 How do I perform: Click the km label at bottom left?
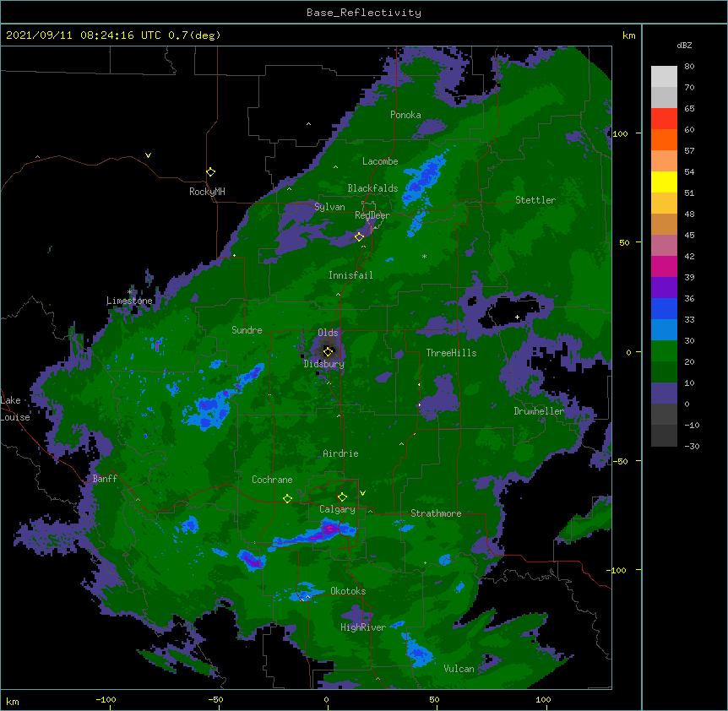coord(13,702)
